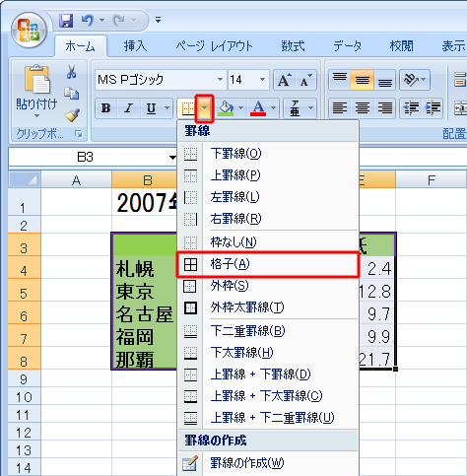Toggle Bold formatting
This screenshot has height=476, width=467.
[x=106, y=108]
